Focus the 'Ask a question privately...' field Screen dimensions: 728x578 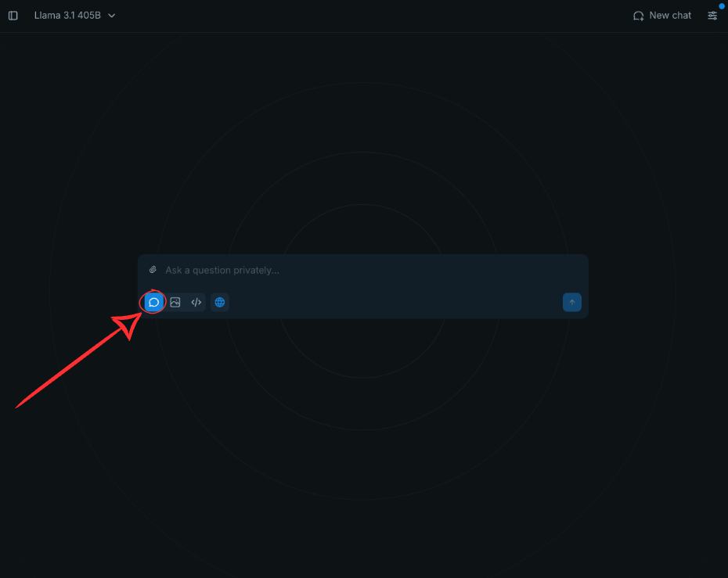368,270
